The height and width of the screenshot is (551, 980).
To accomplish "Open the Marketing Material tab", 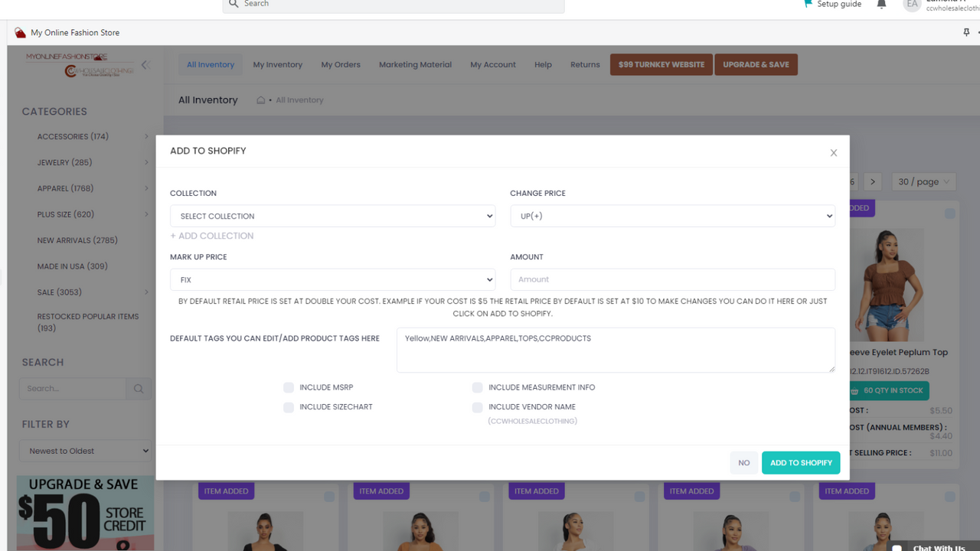I will pyautogui.click(x=415, y=64).
